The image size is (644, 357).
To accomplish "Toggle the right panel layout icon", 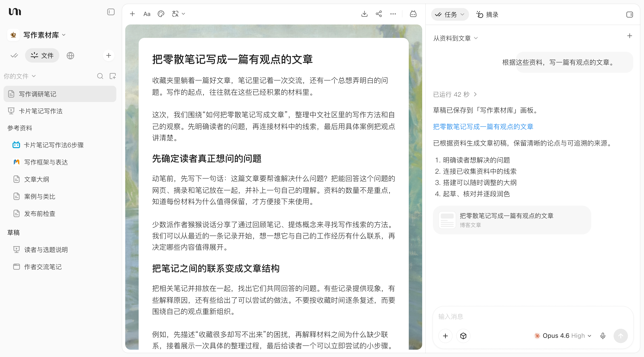I will pyautogui.click(x=630, y=14).
